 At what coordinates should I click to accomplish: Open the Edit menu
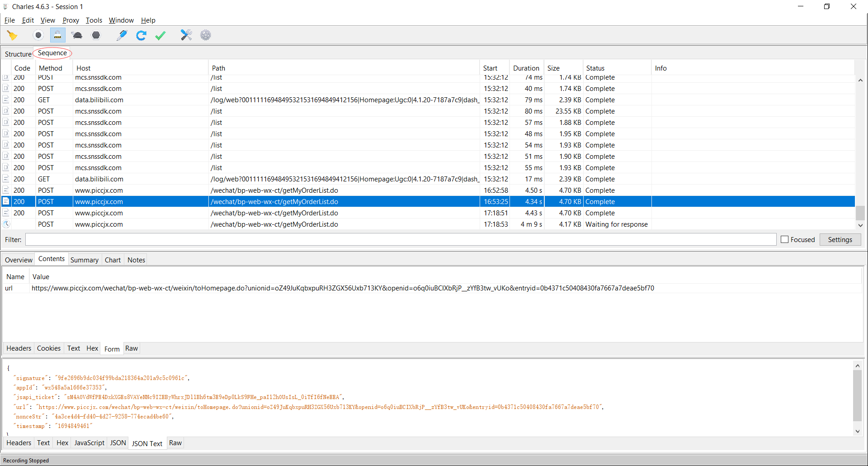pyautogui.click(x=28, y=20)
